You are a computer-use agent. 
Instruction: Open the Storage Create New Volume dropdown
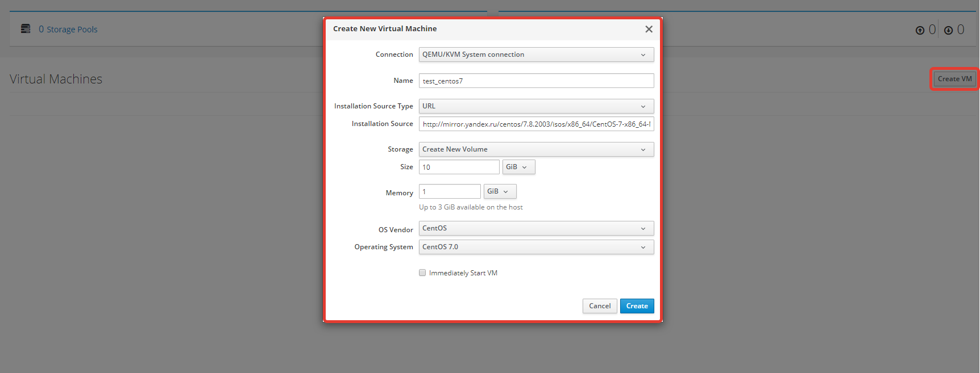click(536, 149)
